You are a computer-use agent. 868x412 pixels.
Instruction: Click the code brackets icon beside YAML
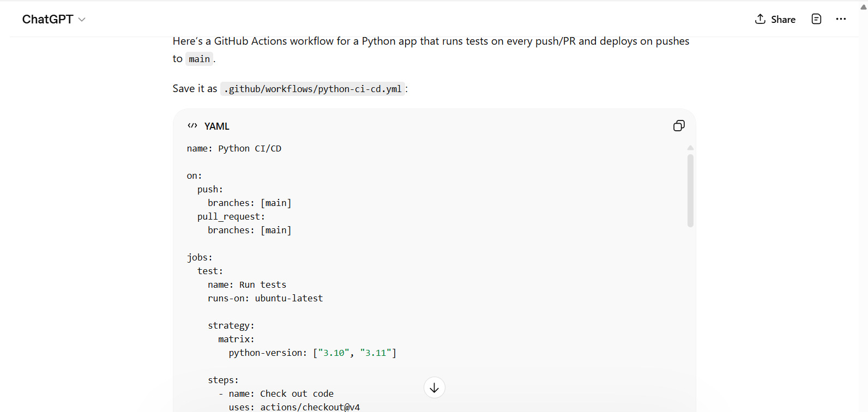[x=192, y=126]
